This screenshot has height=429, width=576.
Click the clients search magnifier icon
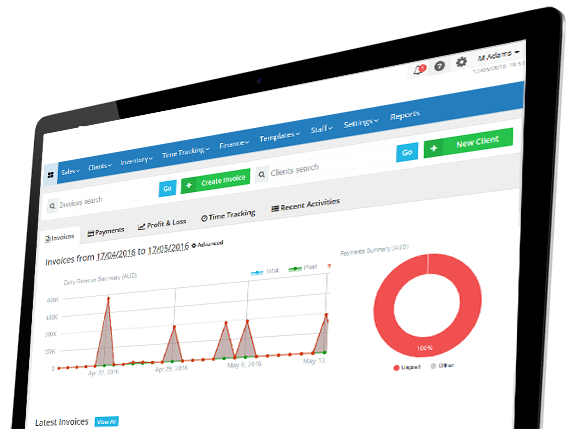tap(262, 174)
